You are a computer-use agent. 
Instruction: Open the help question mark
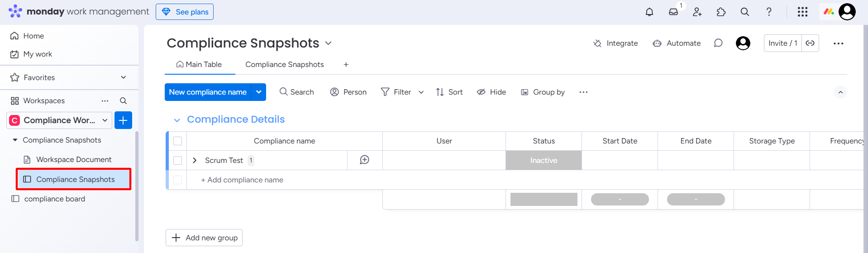769,12
